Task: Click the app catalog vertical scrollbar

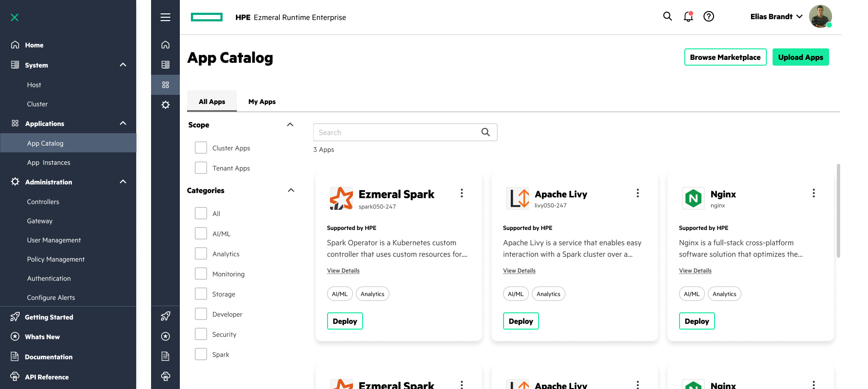Action: pyautogui.click(x=838, y=211)
